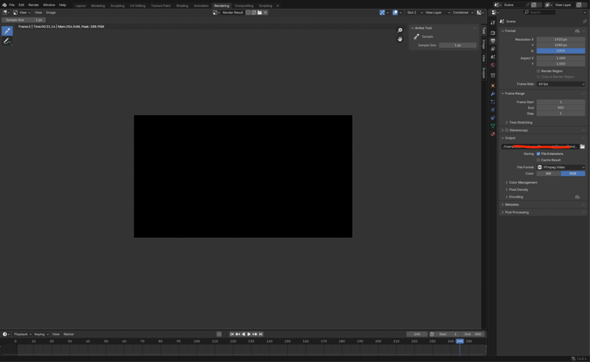Image resolution: width=590 pixels, height=362 pixels.
Task: Click the Resolution percentage slider
Action: 561,51
